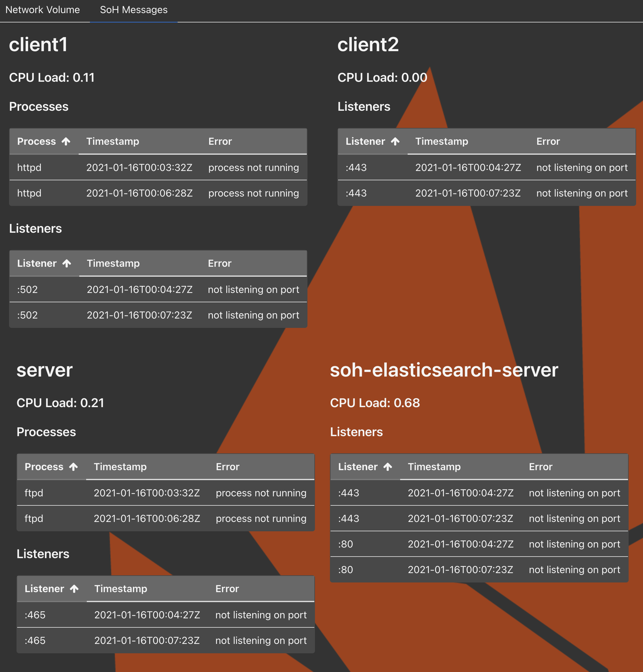Click sort arrow in soh-elasticsearch-server Listener header
This screenshot has width=643, height=672.
click(388, 467)
